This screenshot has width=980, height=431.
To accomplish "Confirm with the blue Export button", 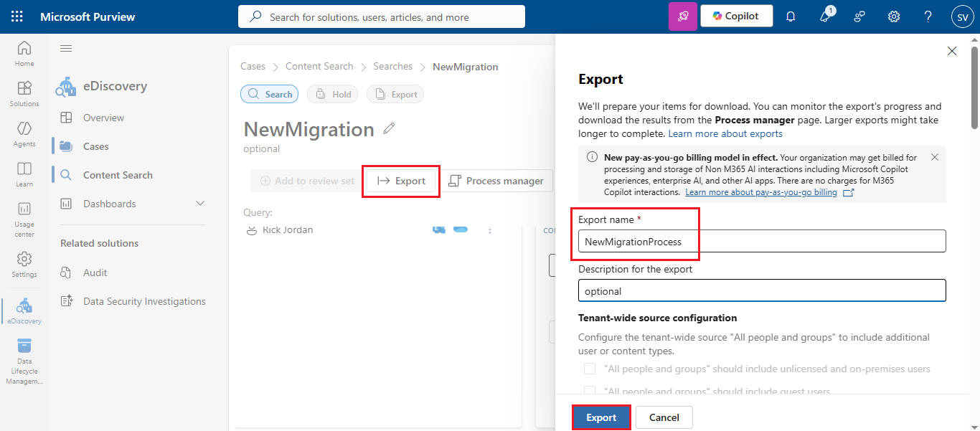I will [x=601, y=417].
